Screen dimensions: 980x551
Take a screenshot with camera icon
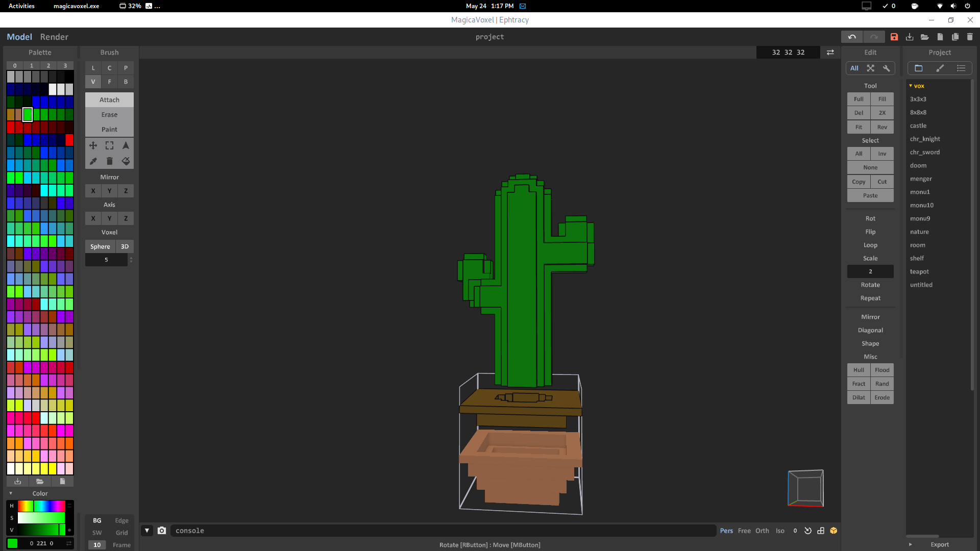pos(162,531)
